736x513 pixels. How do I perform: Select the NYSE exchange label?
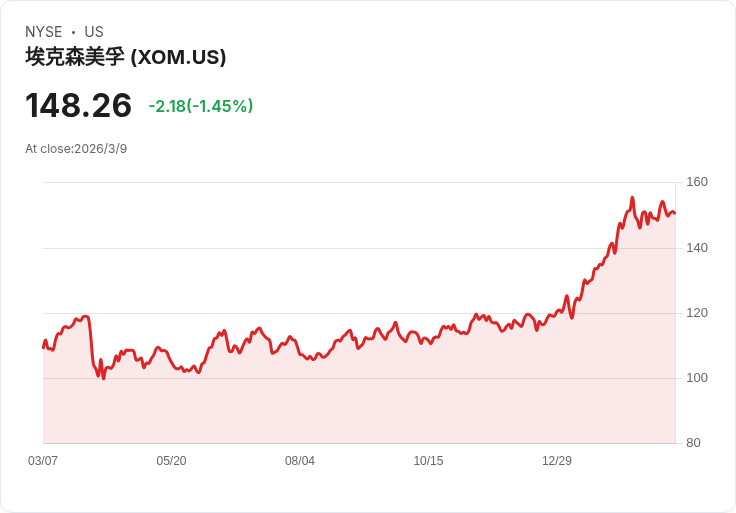pyautogui.click(x=44, y=32)
